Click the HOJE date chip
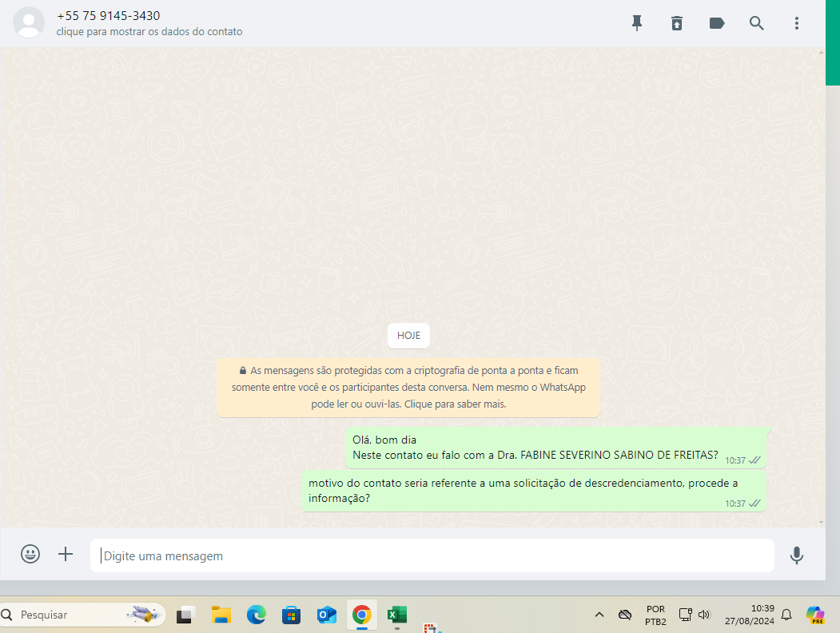Image resolution: width=840 pixels, height=633 pixels. click(x=408, y=335)
